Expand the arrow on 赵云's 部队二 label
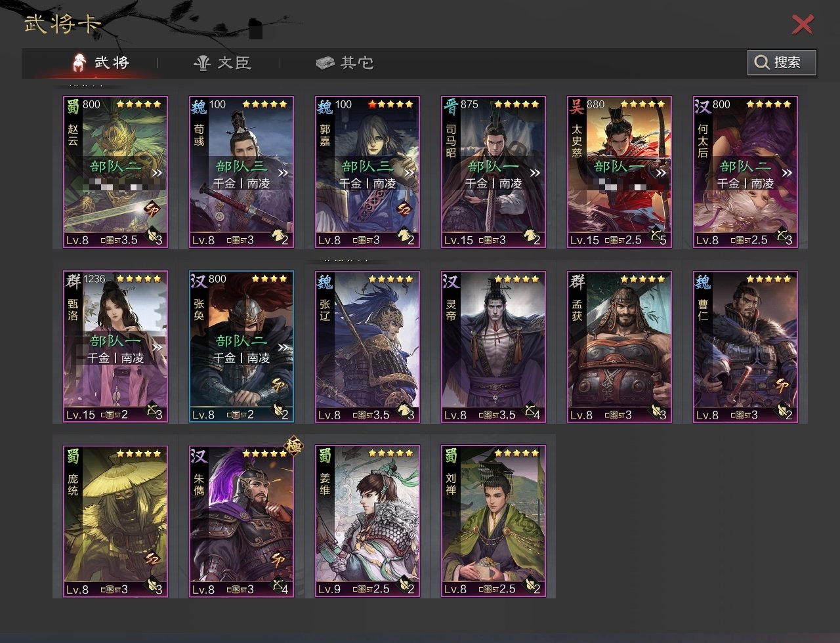The image size is (840, 643). [x=157, y=173]
